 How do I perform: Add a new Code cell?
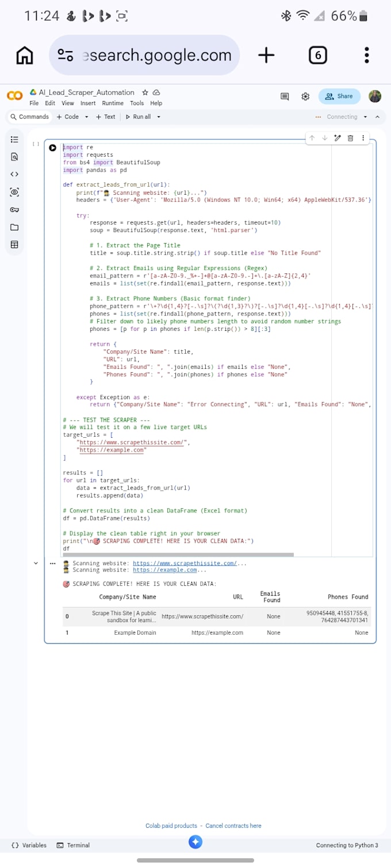(68, 117)
